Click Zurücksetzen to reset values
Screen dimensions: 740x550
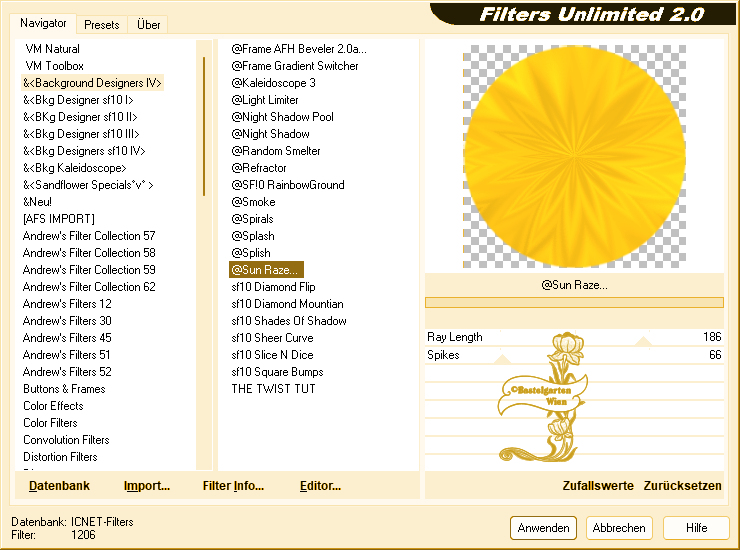pos(682,485)
